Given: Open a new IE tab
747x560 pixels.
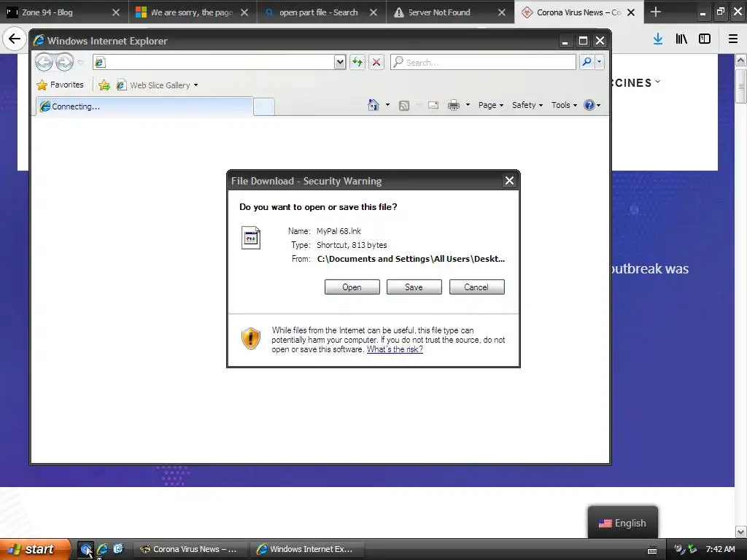Looking at the screenshot, I should click(x=264, y=106).
